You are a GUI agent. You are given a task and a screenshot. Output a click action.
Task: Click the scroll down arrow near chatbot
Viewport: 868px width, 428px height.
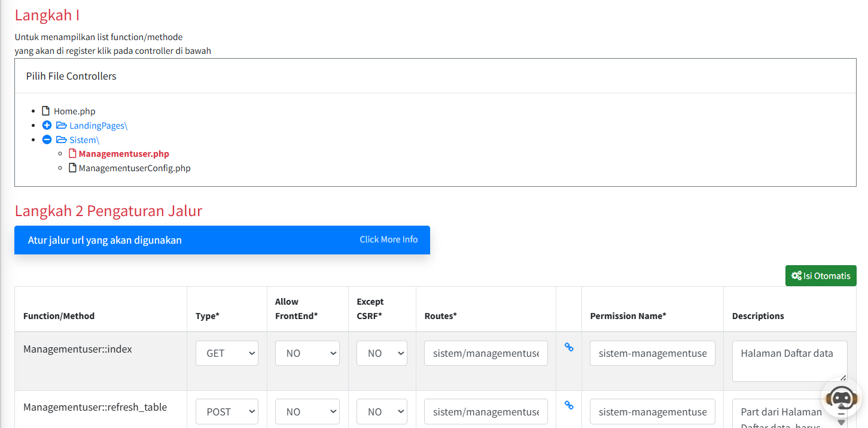coord(841,422)
